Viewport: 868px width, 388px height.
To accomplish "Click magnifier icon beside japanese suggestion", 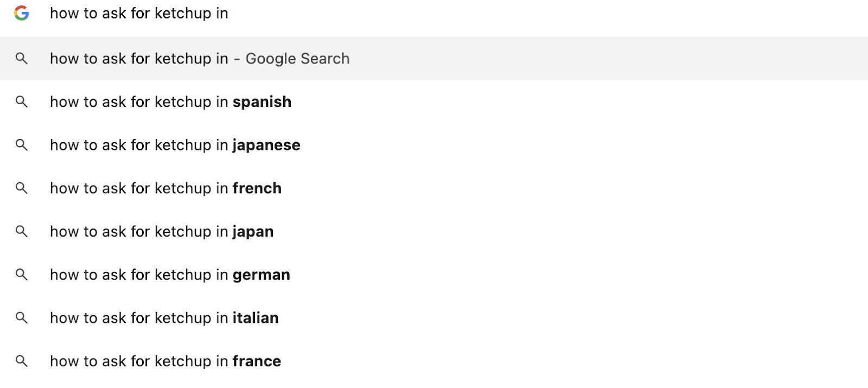I will tap(22, 145).
